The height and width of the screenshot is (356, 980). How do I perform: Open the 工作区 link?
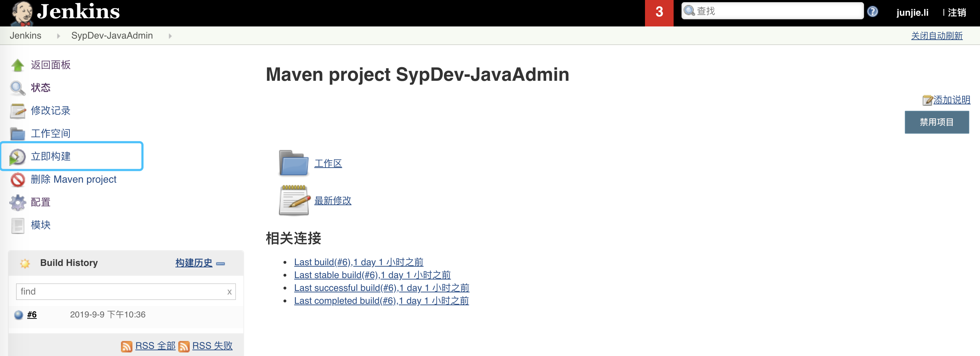[x=328, y=163]
